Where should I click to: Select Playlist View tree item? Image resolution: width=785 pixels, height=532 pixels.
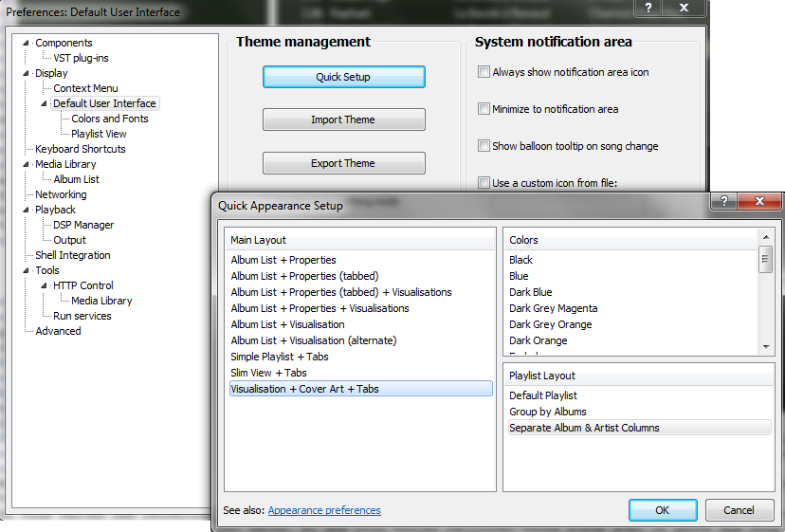pyautogui.click(x=99, y=134)
